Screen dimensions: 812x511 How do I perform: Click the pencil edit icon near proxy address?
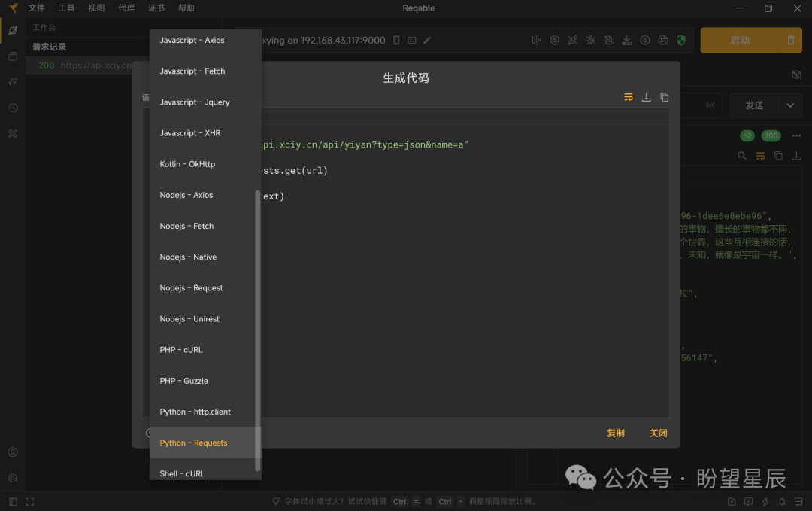click(427, 41)
